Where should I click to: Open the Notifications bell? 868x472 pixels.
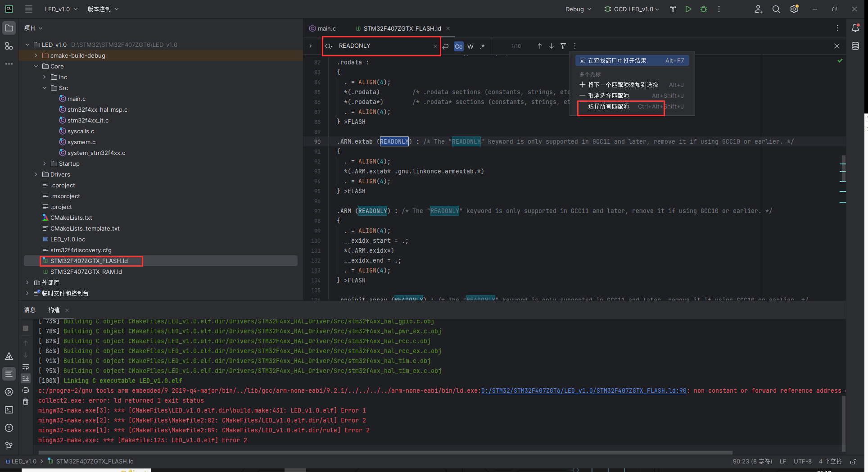(855, 28)
